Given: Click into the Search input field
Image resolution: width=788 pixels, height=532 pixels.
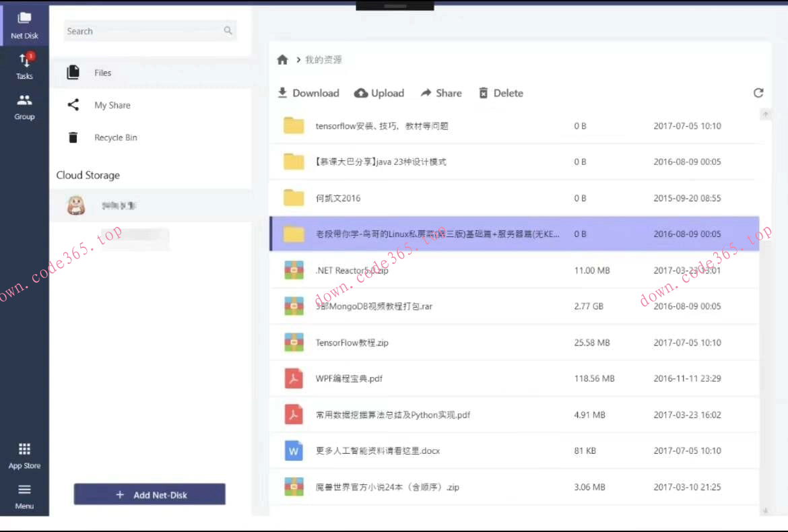Looking at the screenshot, I should (141, 31).
